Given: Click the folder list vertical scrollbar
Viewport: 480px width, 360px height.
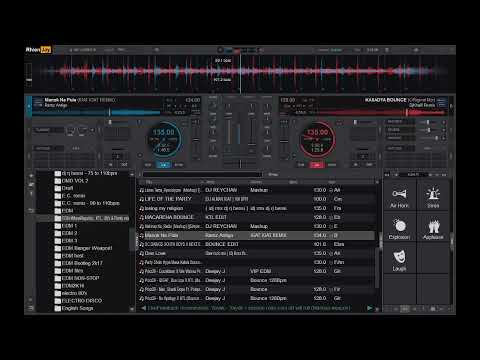Looking at the screenshot, I should (132, 239).
